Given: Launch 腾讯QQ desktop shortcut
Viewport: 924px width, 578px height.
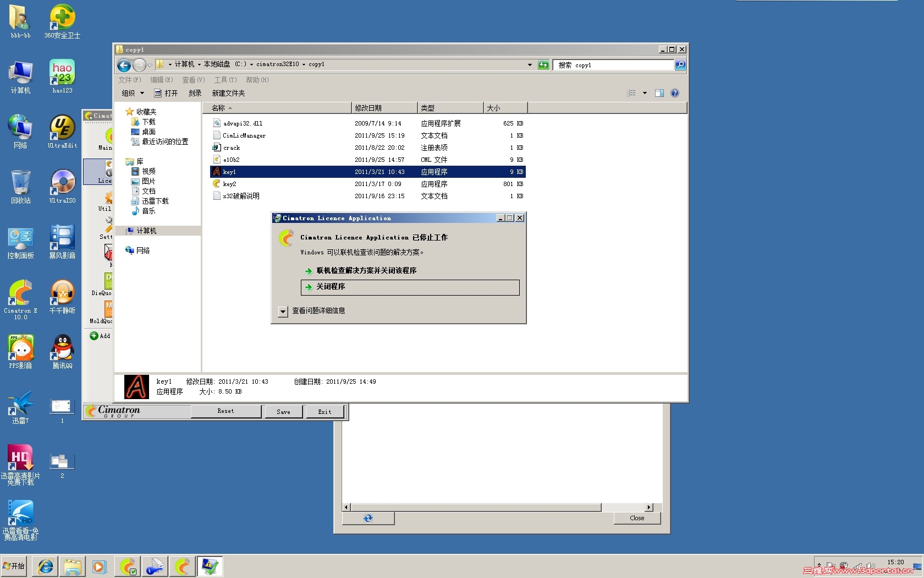Looking at the screenshot, I should [62, 352].
